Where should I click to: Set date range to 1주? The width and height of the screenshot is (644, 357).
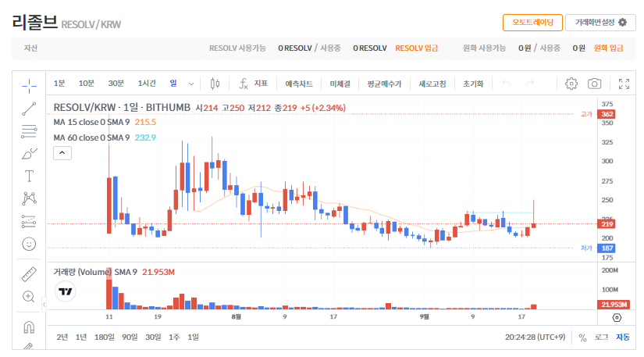tap(174, 337)
